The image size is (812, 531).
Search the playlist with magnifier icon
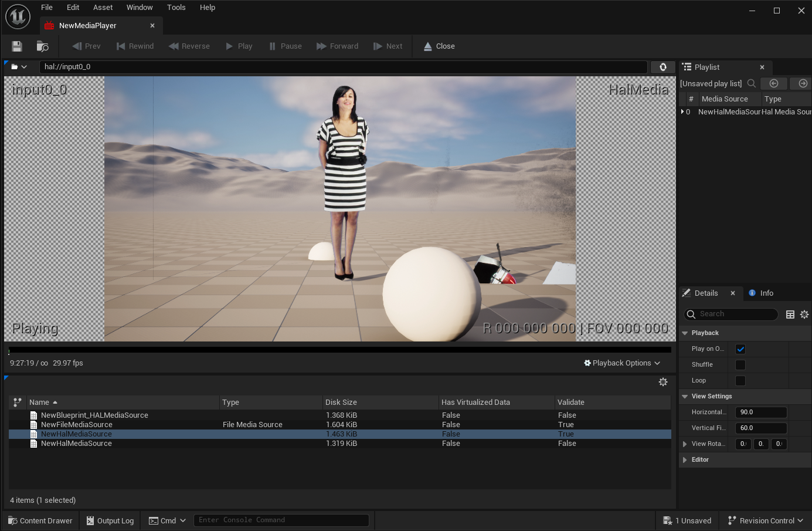[752, 83]
